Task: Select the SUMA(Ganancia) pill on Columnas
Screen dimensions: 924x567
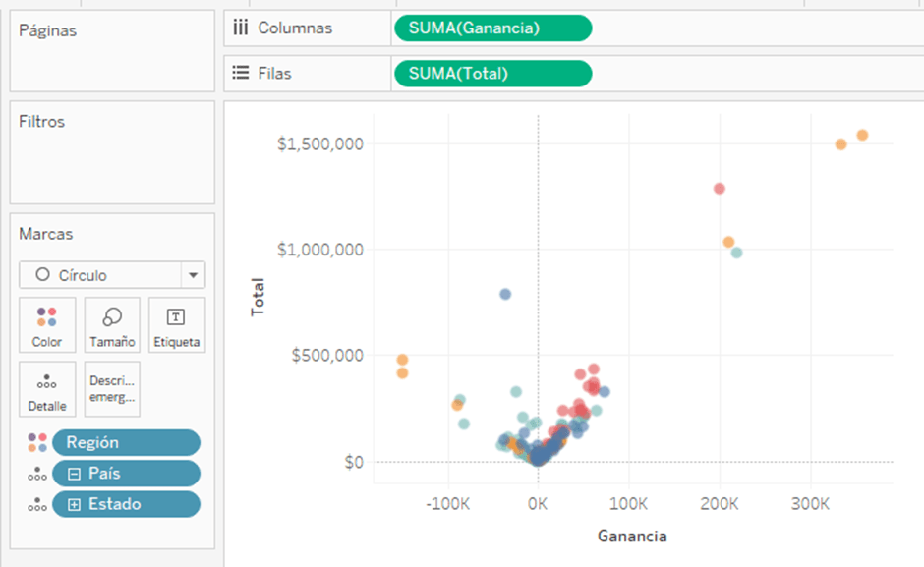Action: pyautogui.click(x=492, y=28)
